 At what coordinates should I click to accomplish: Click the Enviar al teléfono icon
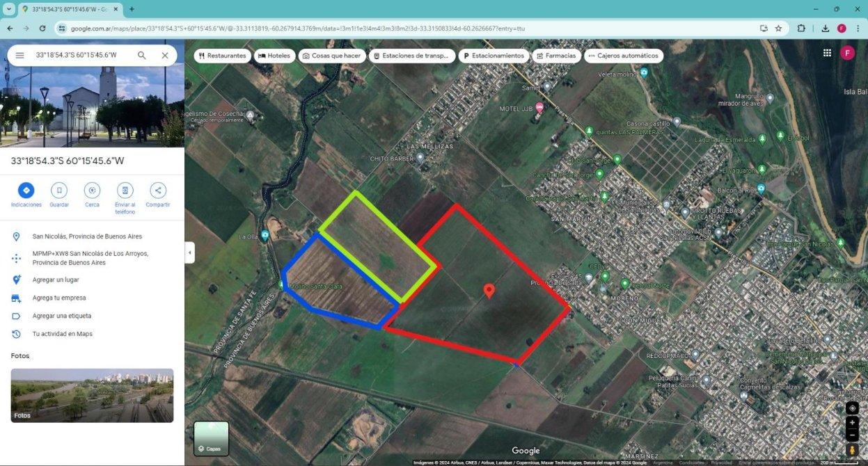pyautogui.click(x=125, y=191)
